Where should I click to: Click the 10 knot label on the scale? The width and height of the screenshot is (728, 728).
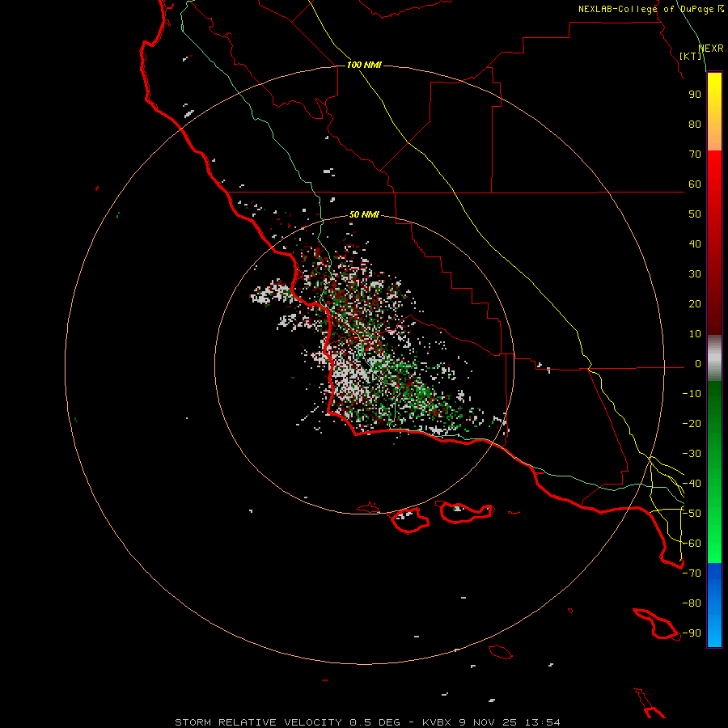coord(695,334)
